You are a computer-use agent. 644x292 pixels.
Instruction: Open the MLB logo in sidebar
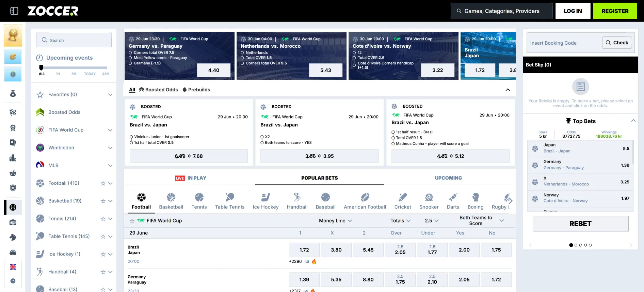click(x=40, y=165)
